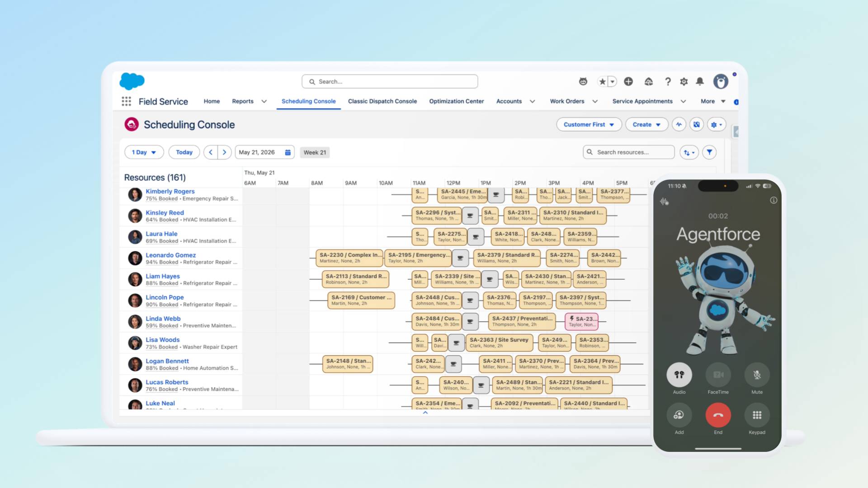Open the Customer First policy dropdown
Screen dimensions: 868x488
tap(589, 125)
